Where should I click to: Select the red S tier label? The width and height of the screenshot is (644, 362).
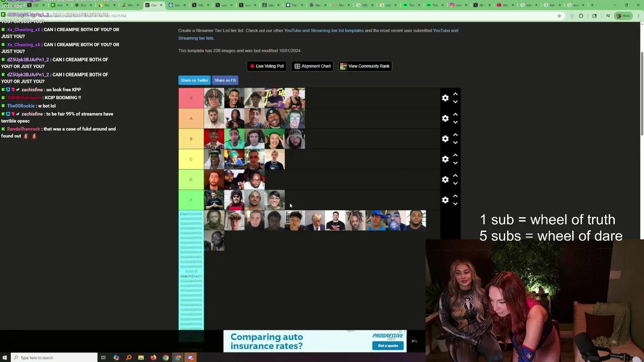click(x=191, y=98)
